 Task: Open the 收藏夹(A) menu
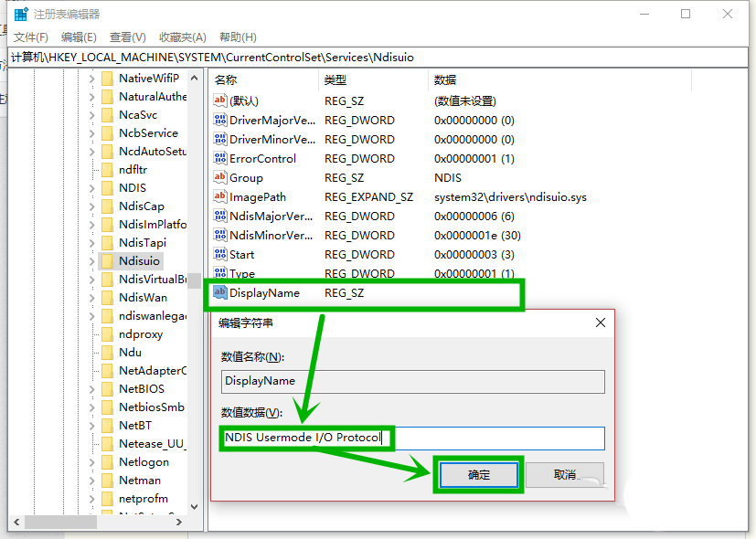point(183,37)
